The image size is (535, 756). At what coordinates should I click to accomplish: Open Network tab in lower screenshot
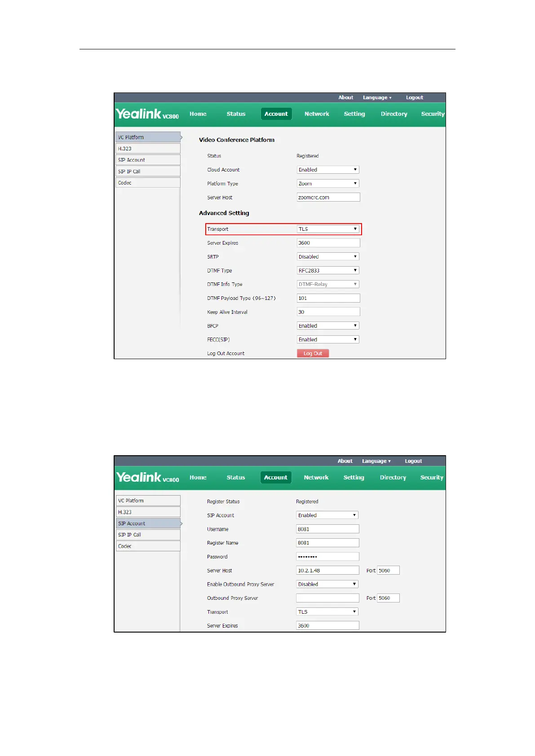click(316, 478)
